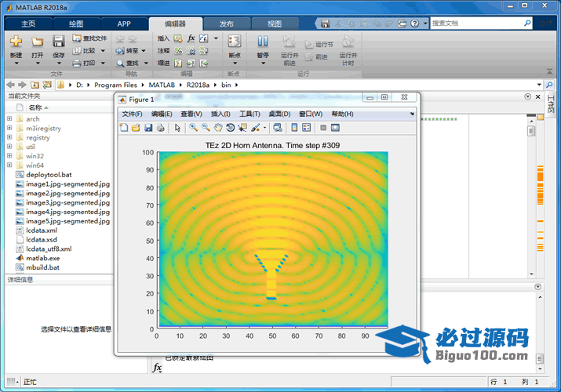Expand the m3iregistry folder
Screen dimensions: 561x392
coord(9,128)
